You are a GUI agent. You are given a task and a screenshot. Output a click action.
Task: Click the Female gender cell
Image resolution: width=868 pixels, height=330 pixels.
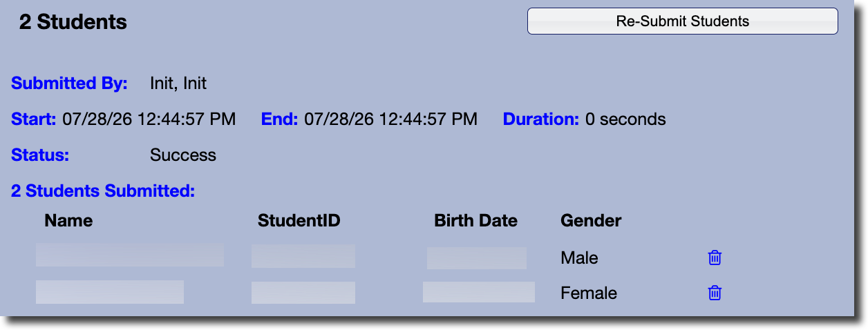[589, 293]
